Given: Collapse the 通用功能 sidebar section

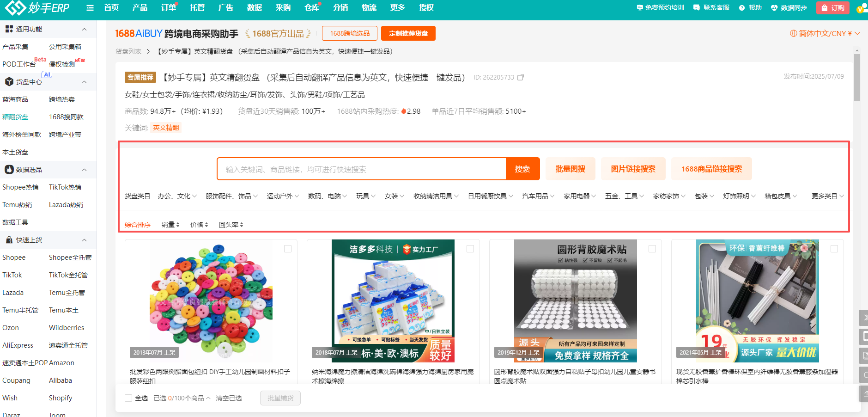Looking at the screenshot, I should point(84,29).
